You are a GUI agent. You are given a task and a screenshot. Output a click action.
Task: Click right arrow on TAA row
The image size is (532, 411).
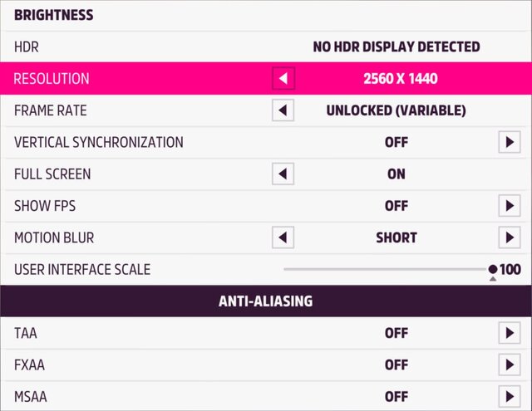pyautogui.click(x=509, y=333)
